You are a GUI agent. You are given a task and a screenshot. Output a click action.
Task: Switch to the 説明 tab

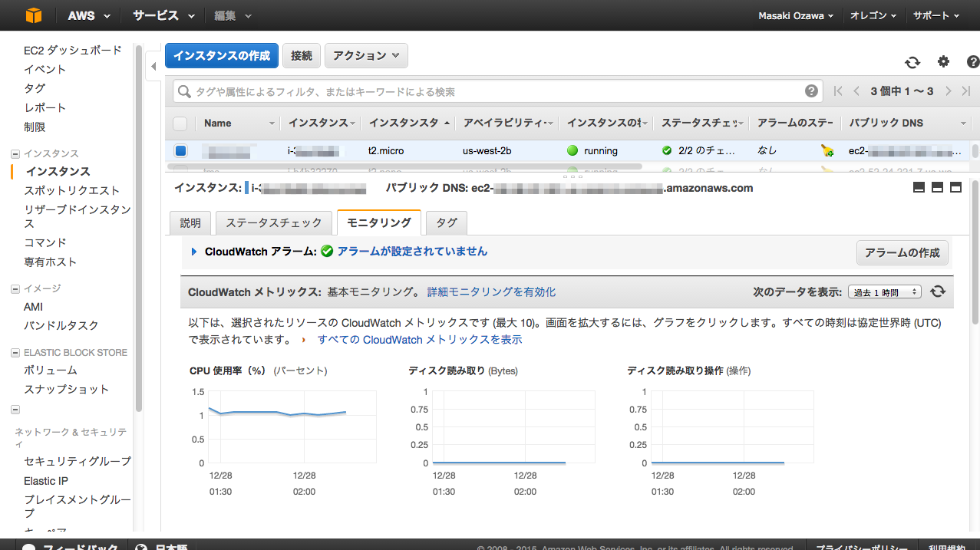(190, 222)
